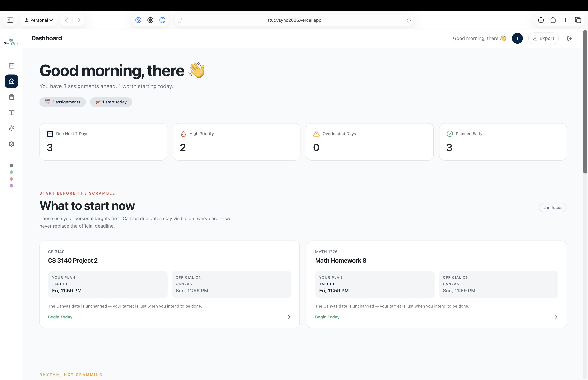Open settings gear in sidebar
The height and width of the screenshot is (380, 588).
[11, 144]
